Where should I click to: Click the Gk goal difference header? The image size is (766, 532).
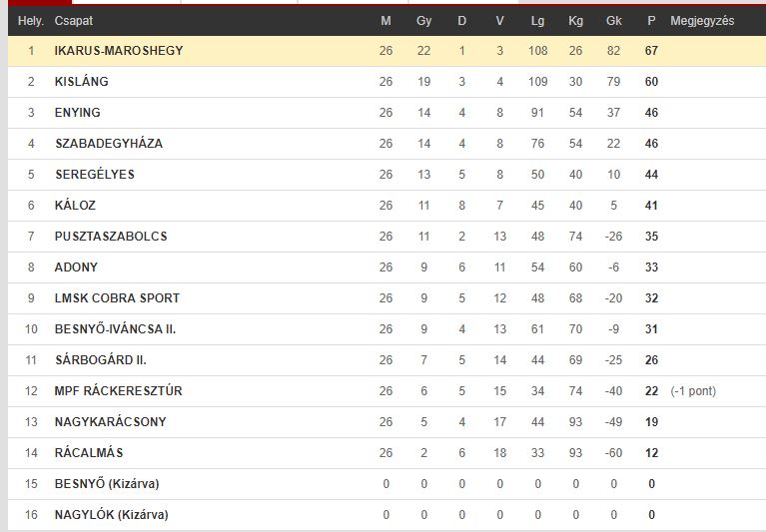pyautogui.click(x=613, y=21)
